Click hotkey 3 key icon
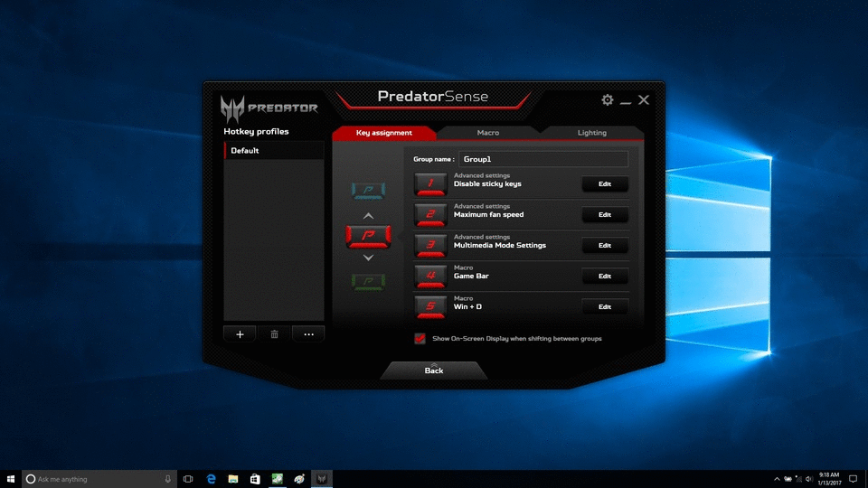Image resolution: width=868 pixels, height=488 pixels. pos(430,246)
